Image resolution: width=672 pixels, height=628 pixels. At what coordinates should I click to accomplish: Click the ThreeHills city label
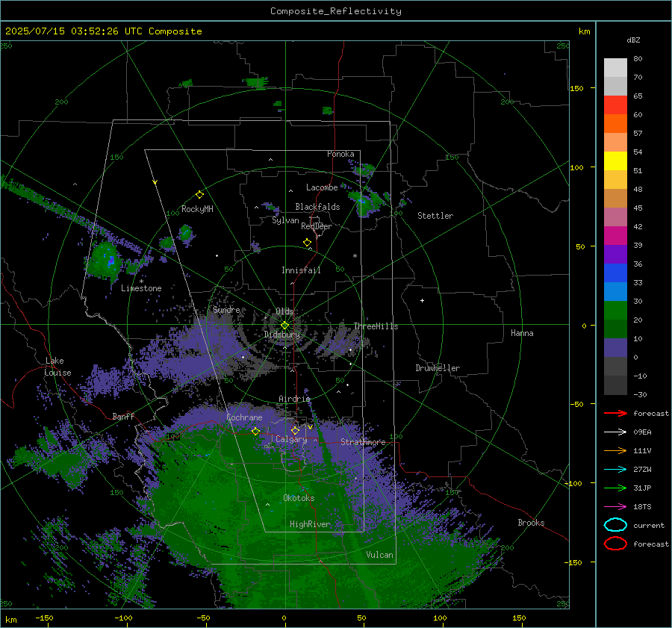376,326
